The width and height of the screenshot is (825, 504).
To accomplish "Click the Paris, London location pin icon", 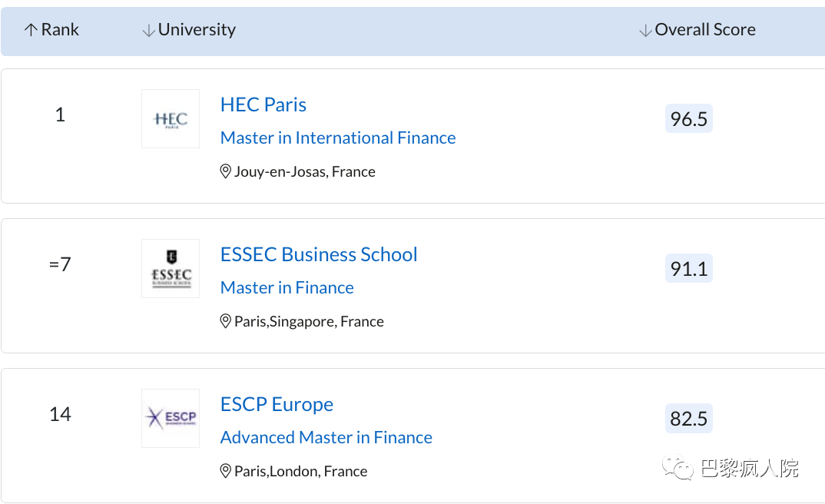I will point(226,471).
